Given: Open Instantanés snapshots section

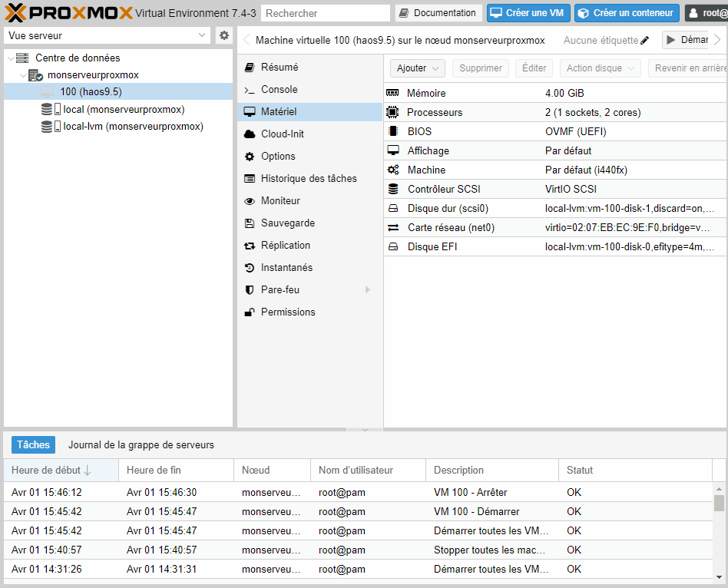Looking at the screenshot, I should [286, 268].
